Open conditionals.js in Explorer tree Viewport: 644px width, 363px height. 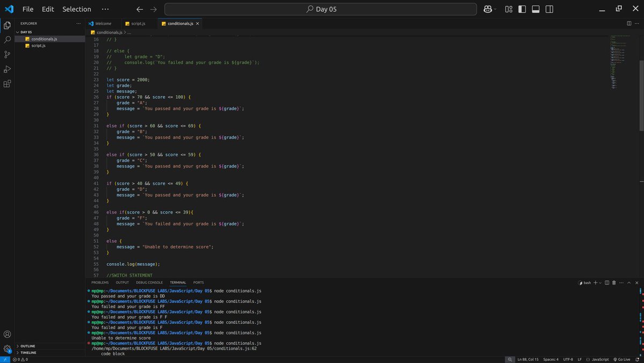click(51, 39)
